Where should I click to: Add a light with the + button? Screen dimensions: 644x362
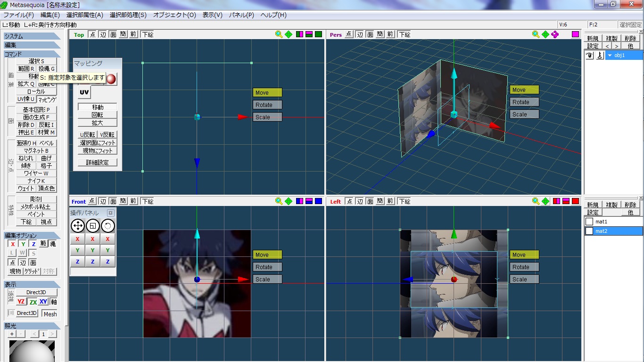[x=12, y=334]
